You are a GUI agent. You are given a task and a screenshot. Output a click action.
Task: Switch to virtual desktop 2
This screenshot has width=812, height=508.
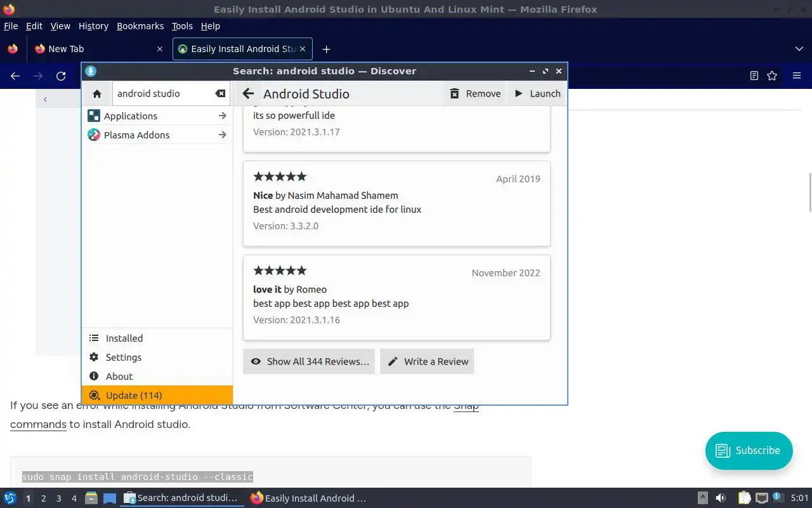pyautogui.click(x=43, y=498)
